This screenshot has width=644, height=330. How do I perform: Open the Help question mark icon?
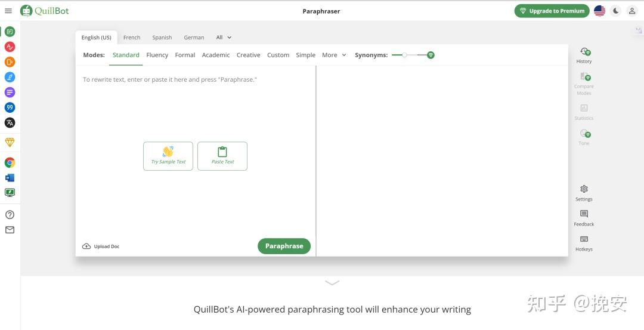pos(10,214)
